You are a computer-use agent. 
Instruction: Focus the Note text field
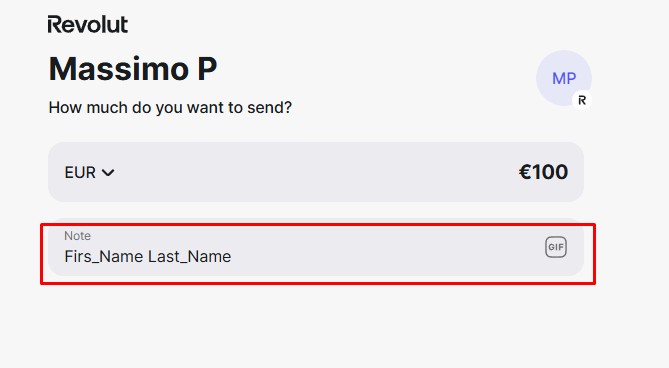(316, 248)
